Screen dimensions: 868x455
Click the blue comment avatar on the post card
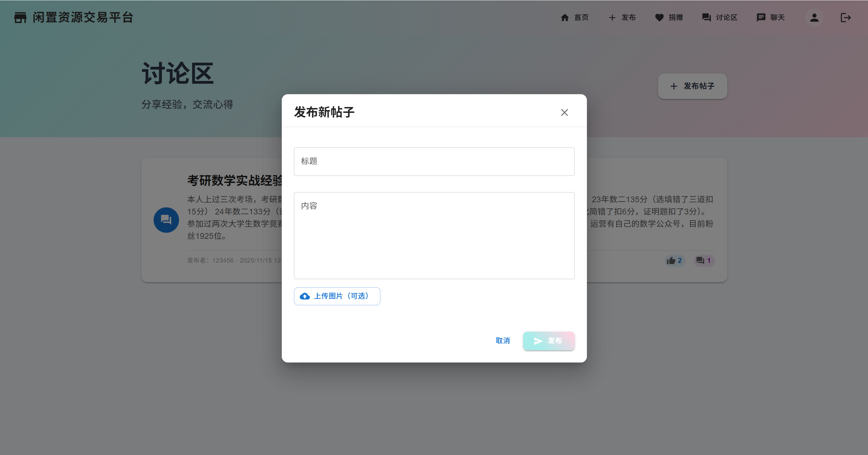click(x=166, y=220)
